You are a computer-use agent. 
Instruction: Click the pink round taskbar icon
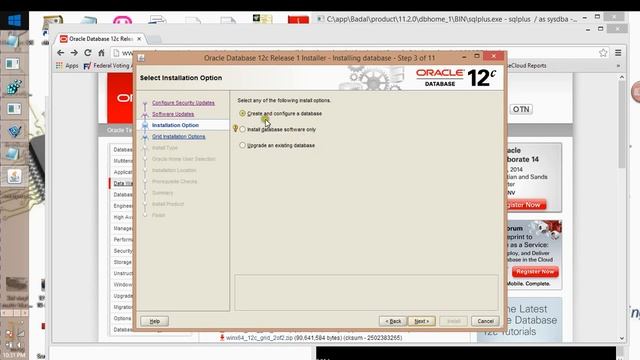pos(122,20)
